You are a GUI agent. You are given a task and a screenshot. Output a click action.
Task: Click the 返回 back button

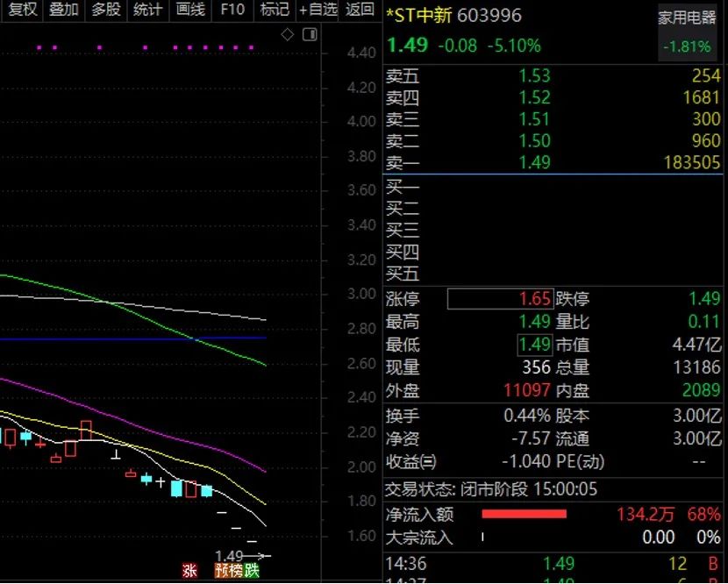click(360, 10)
